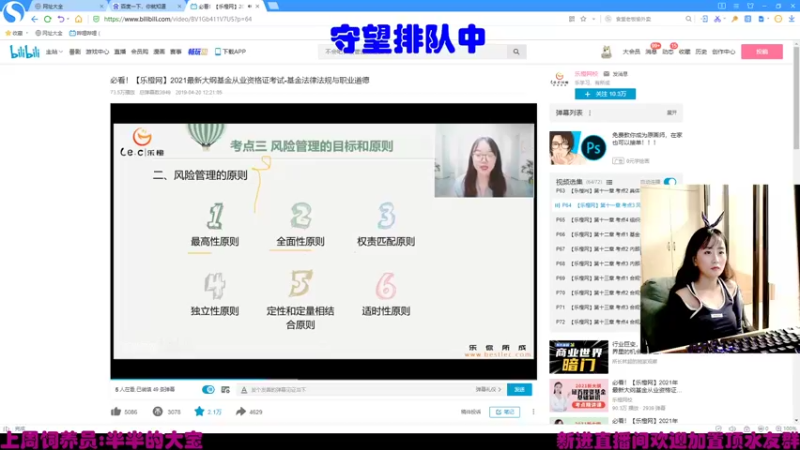This screenshot has width=800, height=450.
Task: Open the browser downloads arrow icon
Action: point(791,19)
